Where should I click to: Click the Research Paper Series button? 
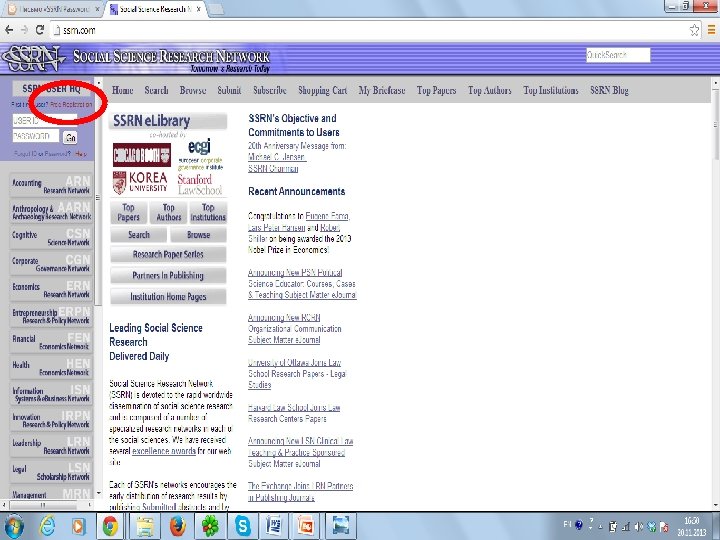(168, 254)
